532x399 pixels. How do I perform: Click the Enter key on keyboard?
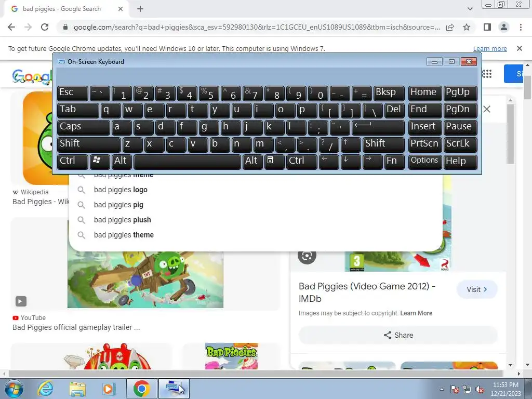378,127
